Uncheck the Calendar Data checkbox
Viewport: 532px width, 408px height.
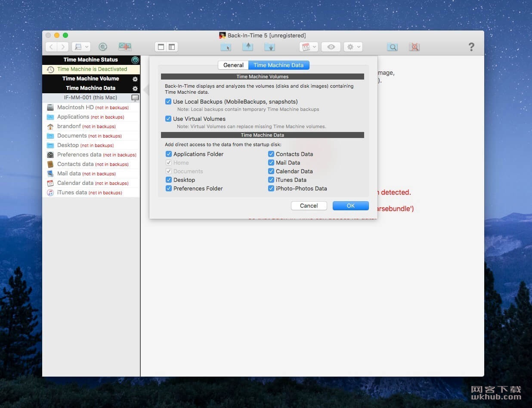click(x=271, y=171)
